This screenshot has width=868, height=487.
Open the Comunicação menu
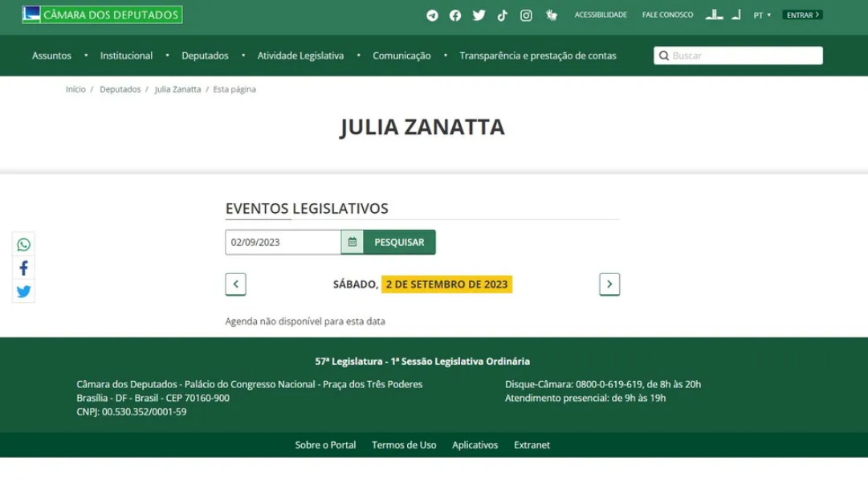(401, 55)
